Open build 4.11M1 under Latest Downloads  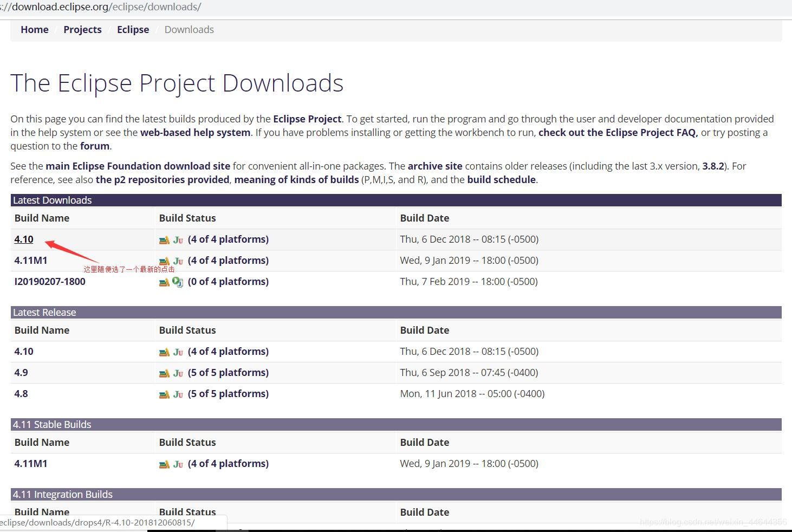(x=31, y=260)
